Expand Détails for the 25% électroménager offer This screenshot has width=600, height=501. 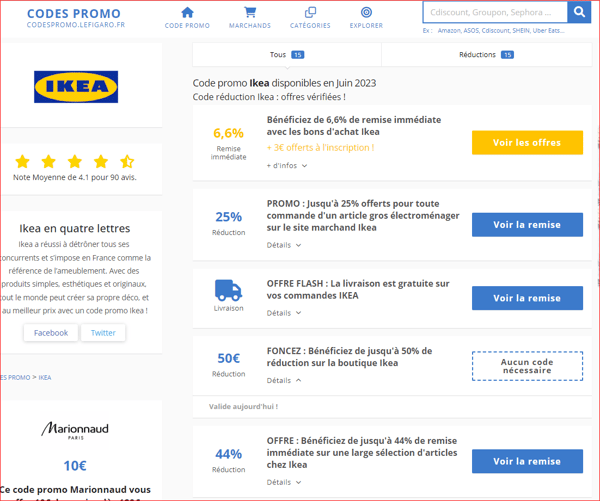coord(284,245)
